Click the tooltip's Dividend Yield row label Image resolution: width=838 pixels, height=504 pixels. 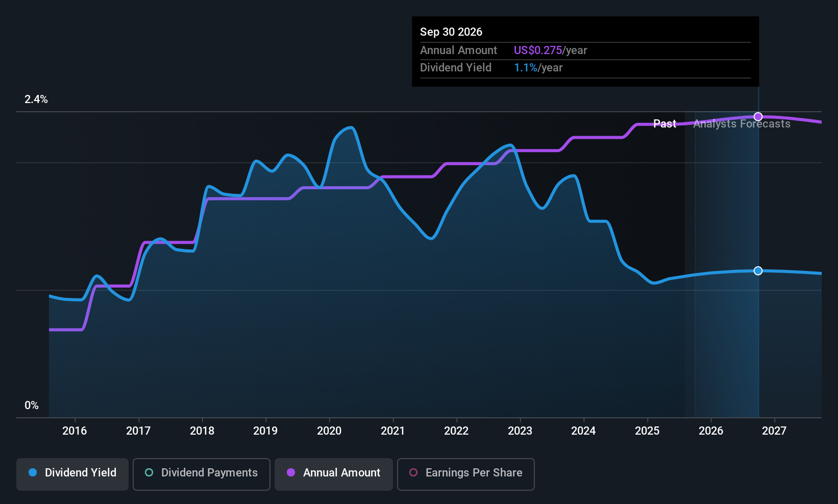tap(456, 68)
